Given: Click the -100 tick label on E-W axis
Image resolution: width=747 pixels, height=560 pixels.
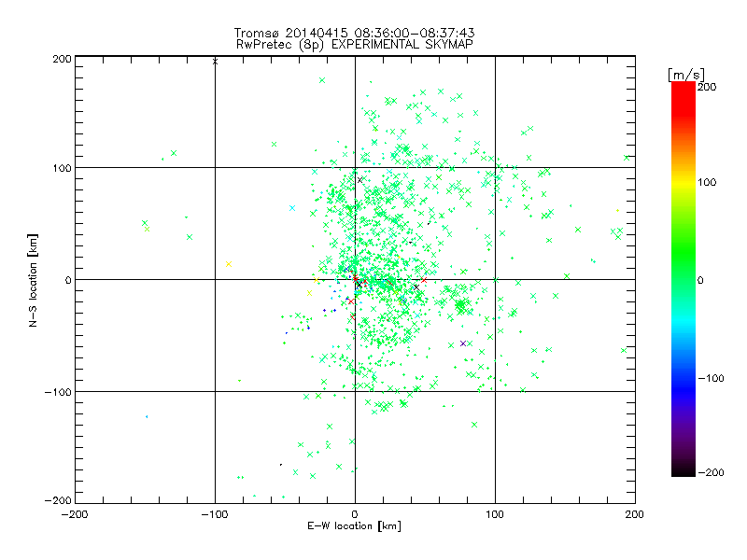Looking at the screenshot, I should point(215,515).
